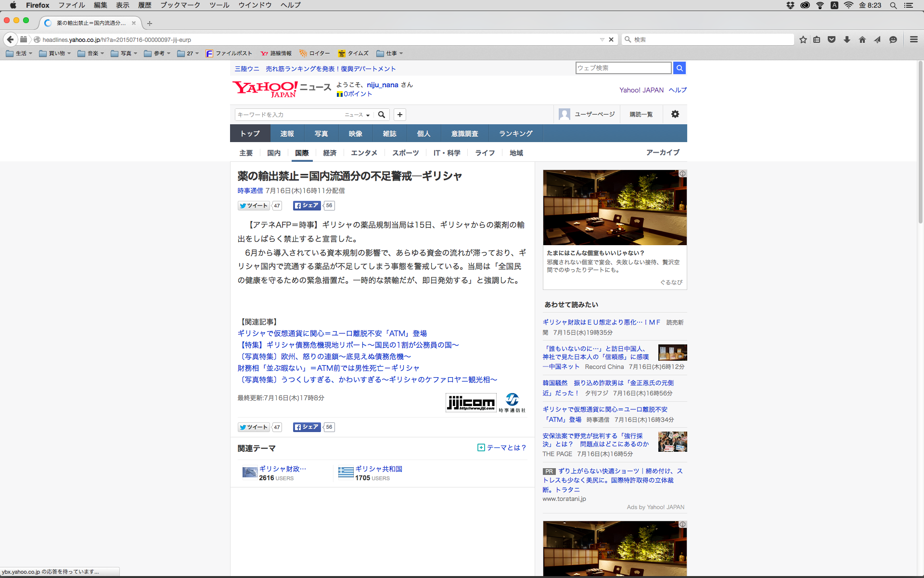Screen dimensions: 924x578
Task: Click the Pocket icon in toolbar
Action: (831, 39)
